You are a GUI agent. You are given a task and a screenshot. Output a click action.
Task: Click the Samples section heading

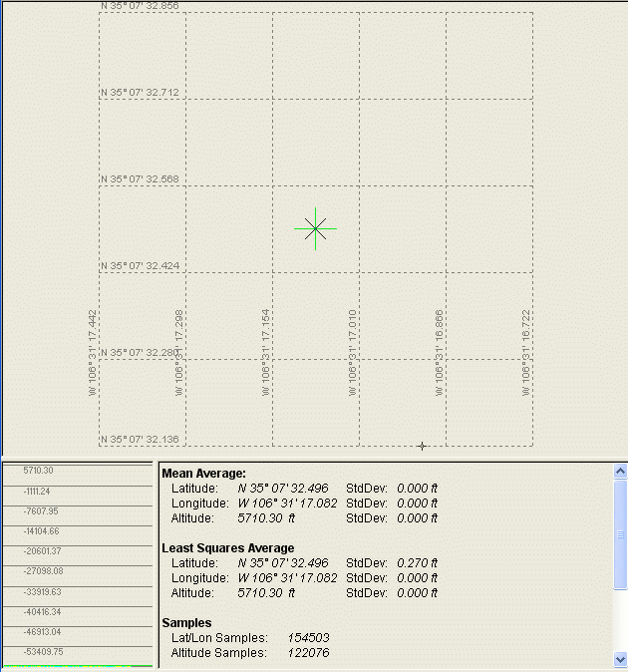coord(186,622)
